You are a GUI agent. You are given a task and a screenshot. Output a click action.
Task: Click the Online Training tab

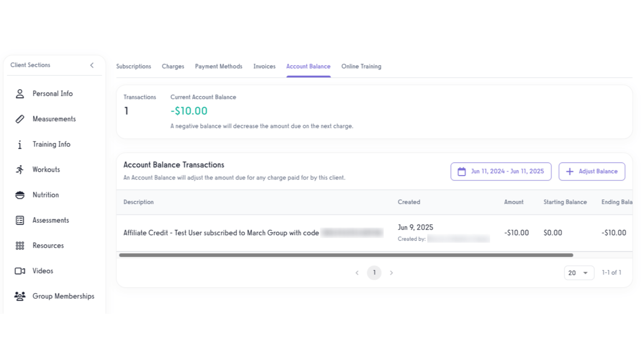(361, 66)
